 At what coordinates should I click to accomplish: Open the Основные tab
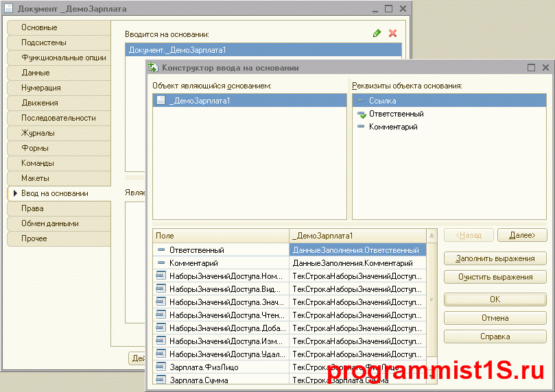click(39, 27)
